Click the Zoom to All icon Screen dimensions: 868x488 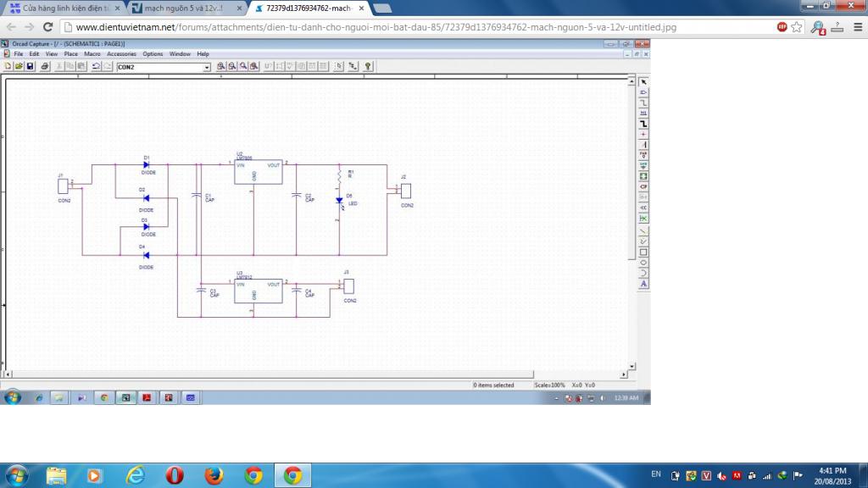click(x=254, y=66)
